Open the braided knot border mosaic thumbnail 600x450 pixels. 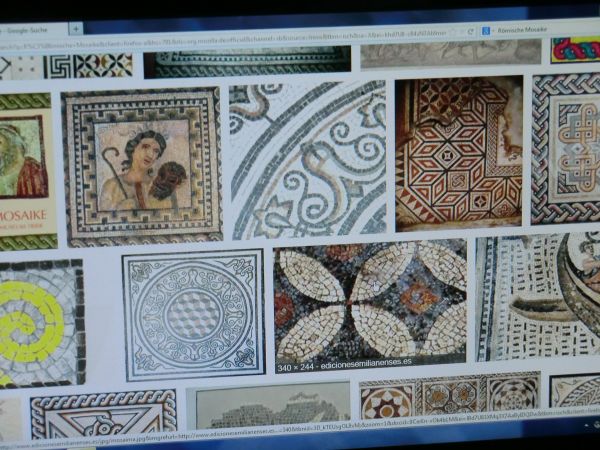click(566, 149)
